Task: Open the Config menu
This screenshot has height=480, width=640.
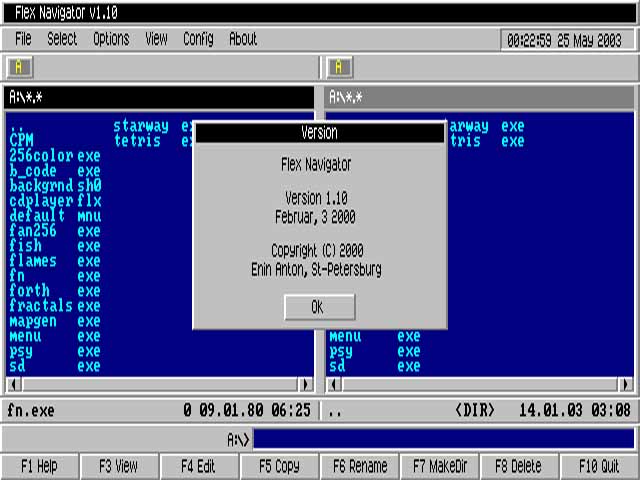Action: [198, 39]
